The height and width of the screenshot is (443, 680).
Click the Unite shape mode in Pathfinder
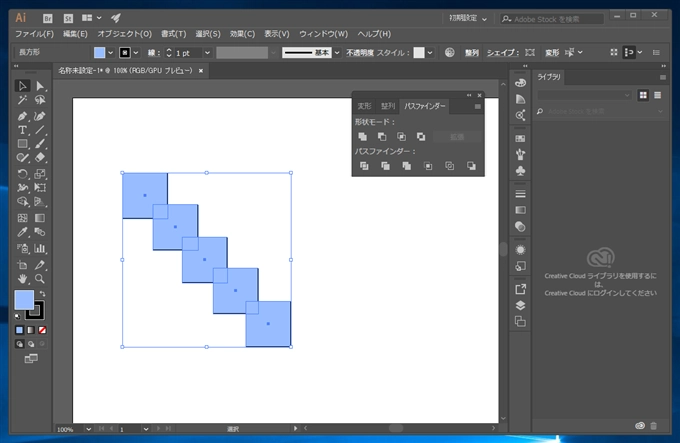(x=363, y=137)
